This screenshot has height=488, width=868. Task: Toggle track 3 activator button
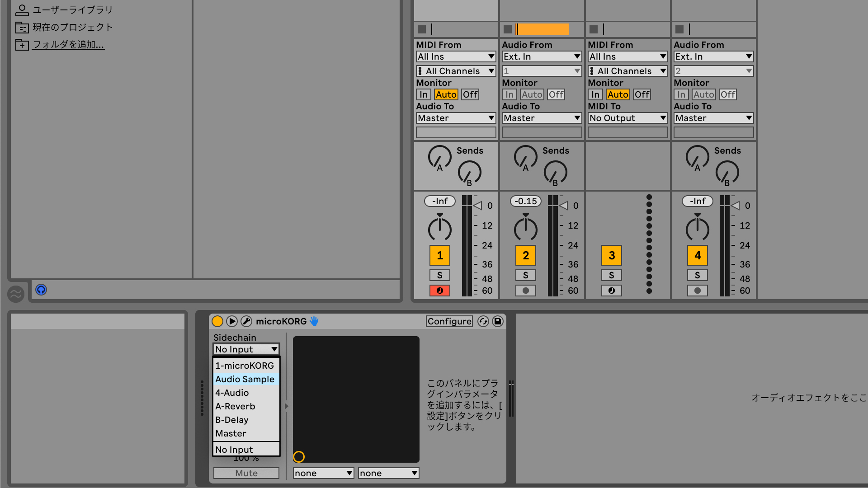[x=612, y=255]
